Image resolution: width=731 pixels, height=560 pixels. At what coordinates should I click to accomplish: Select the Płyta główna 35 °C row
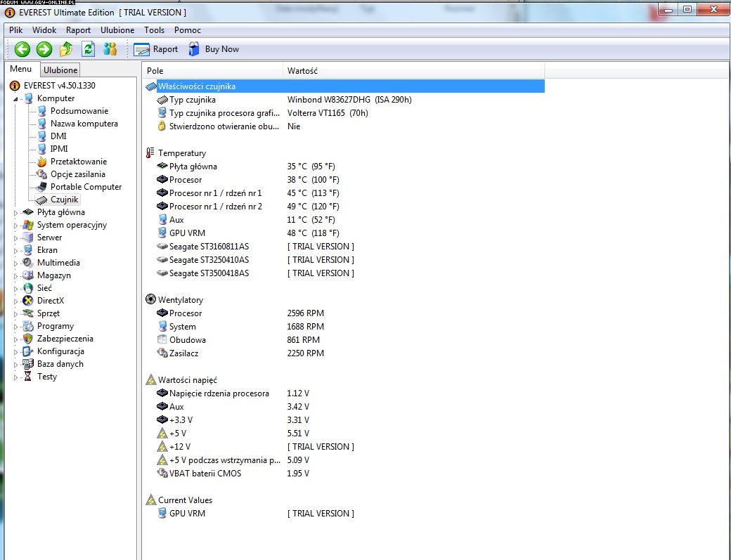(345, 167)
